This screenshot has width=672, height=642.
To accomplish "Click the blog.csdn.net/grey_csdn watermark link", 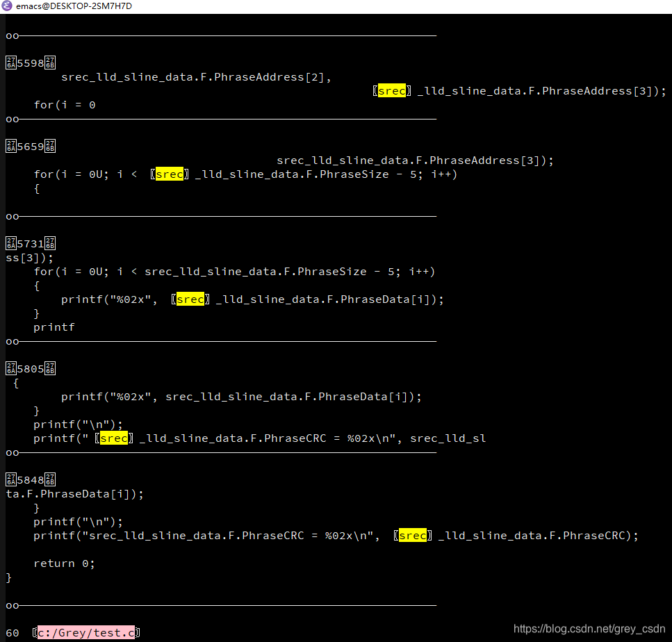I will click(x=589, y=628).
